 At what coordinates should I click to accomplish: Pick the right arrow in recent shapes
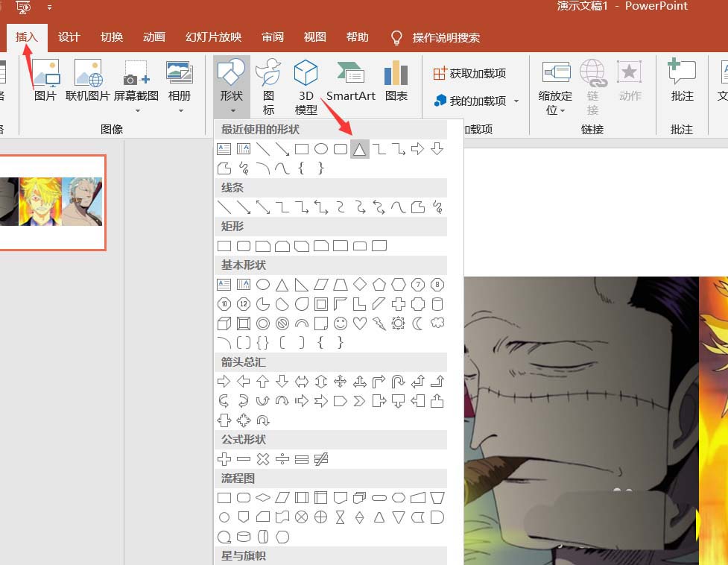(417, 149)
